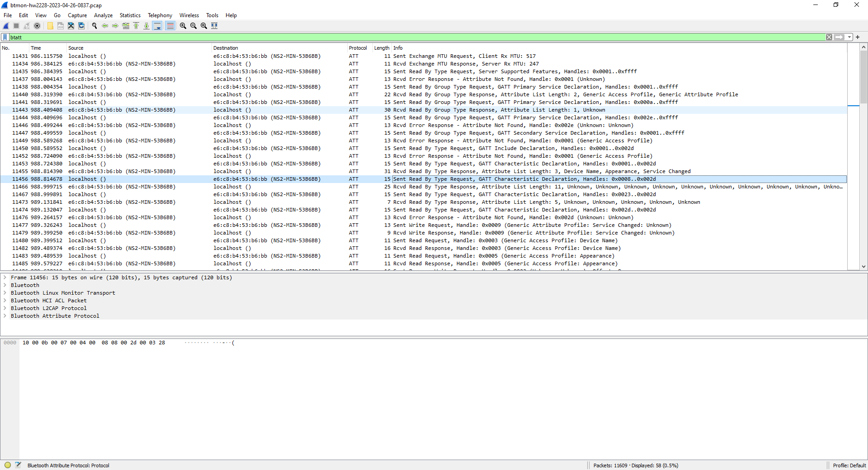Open display filter history dropdown arrow
Viewport: 868px width, 470px height.
coord(849,37)
